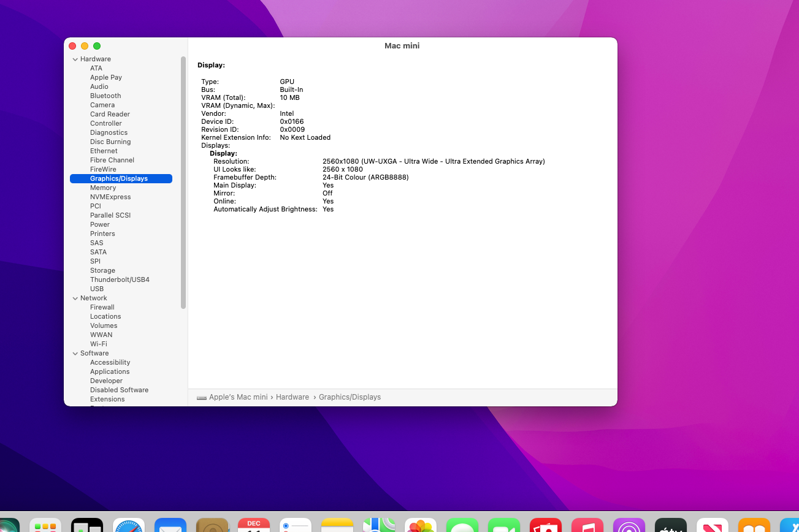Collapse the Software section chevron

(75, 354)
